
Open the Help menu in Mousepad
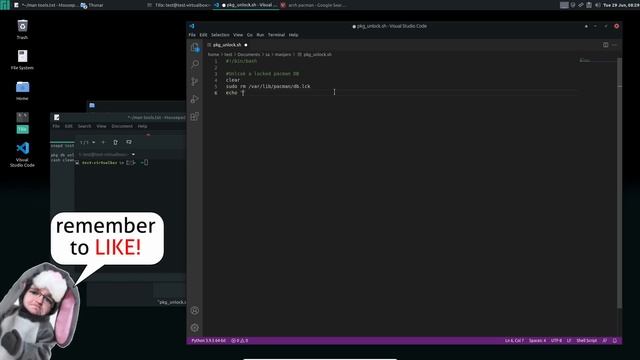pyautogui.click(x=142, y=126)
